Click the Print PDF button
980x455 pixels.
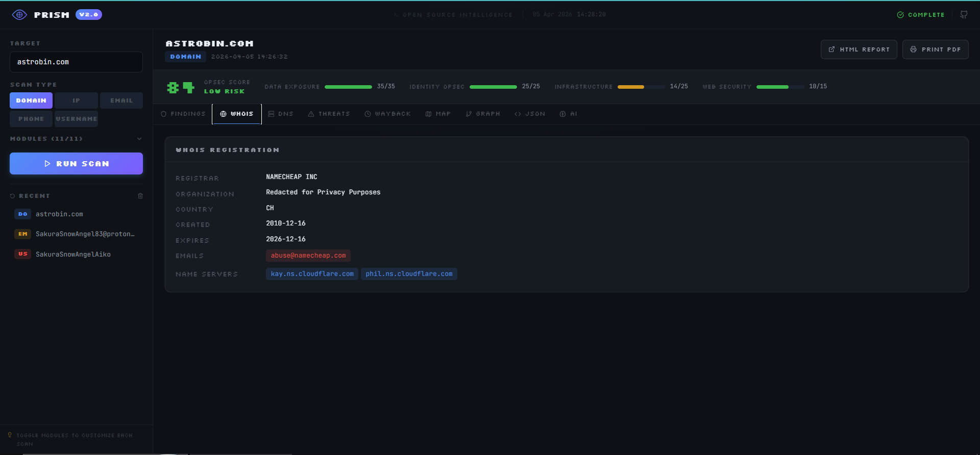point(935,49)
